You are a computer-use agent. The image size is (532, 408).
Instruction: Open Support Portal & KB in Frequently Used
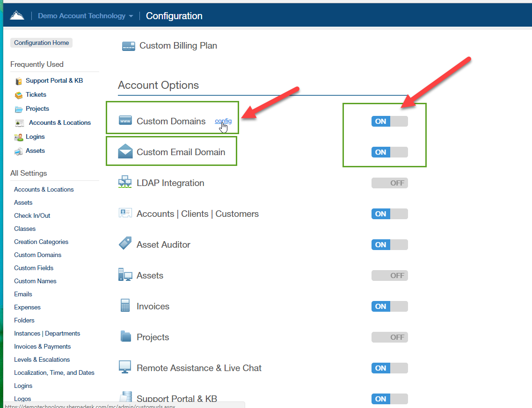click(x=54, y=80)
